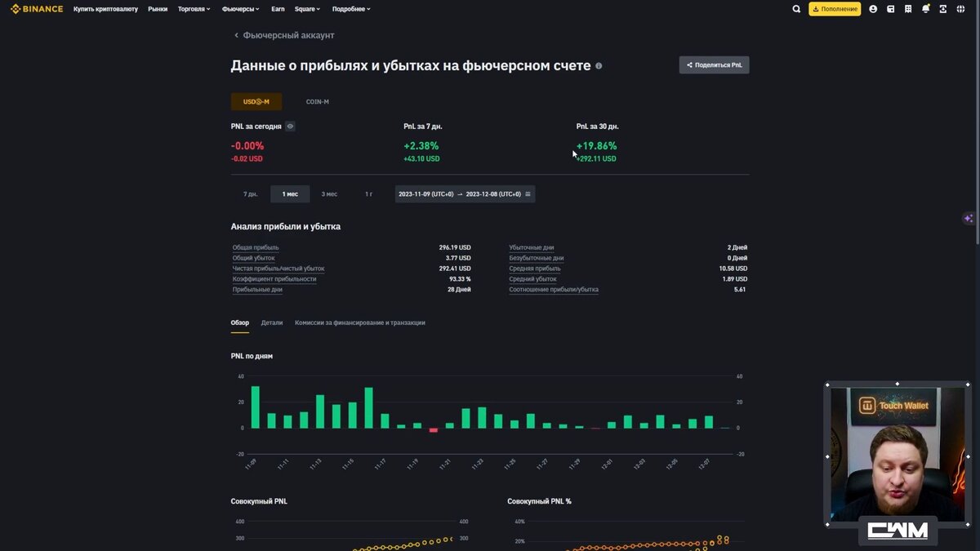This screenshot has height=551, width=980.
Task: Click the wallet icon in the header
Action: pos(889,9)
